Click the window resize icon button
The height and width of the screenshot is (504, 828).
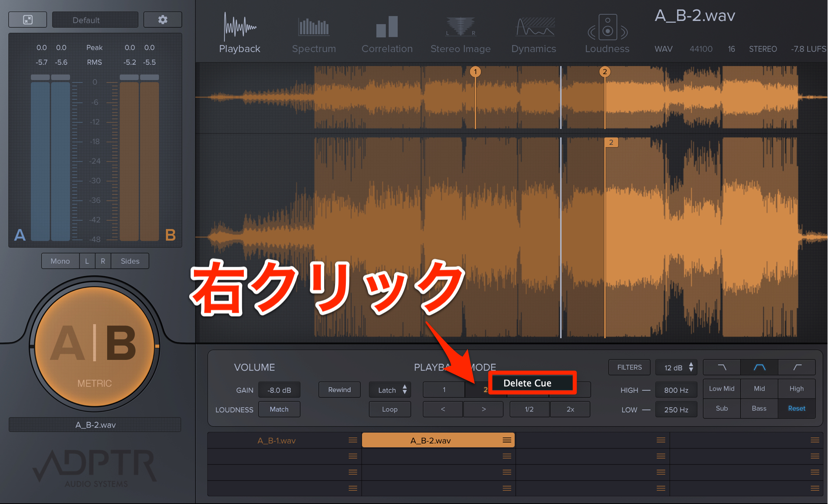[28, 20]
